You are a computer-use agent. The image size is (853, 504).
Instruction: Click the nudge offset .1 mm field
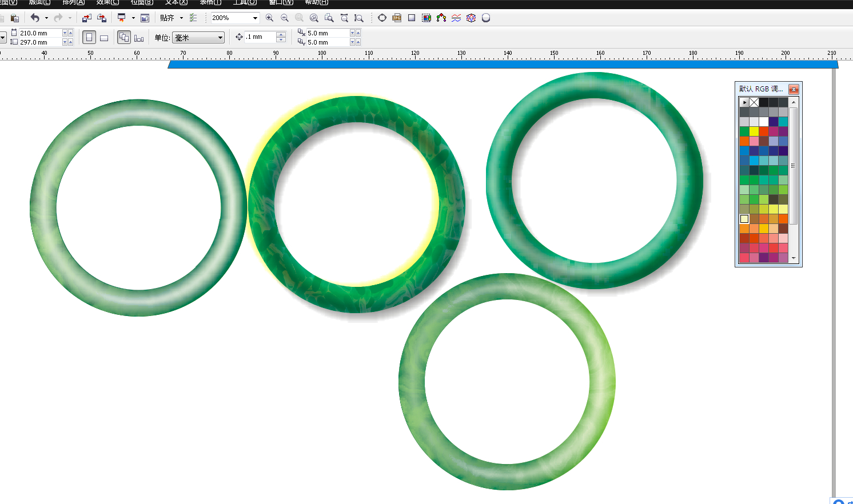tap(261, 37)
